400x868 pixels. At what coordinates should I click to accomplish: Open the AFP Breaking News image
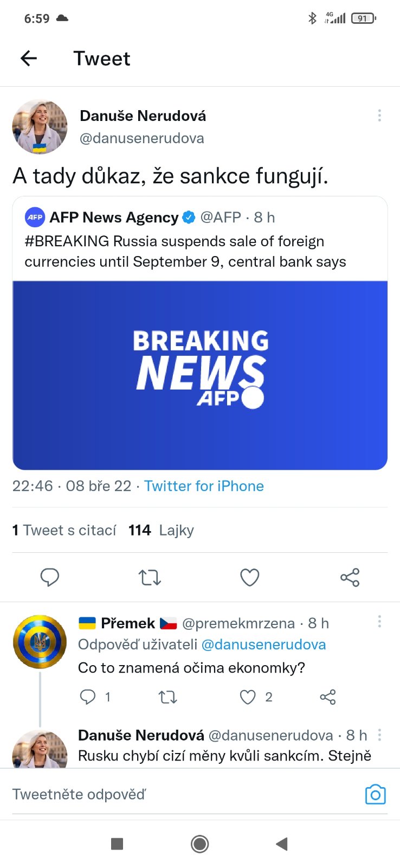pos(200,375)
